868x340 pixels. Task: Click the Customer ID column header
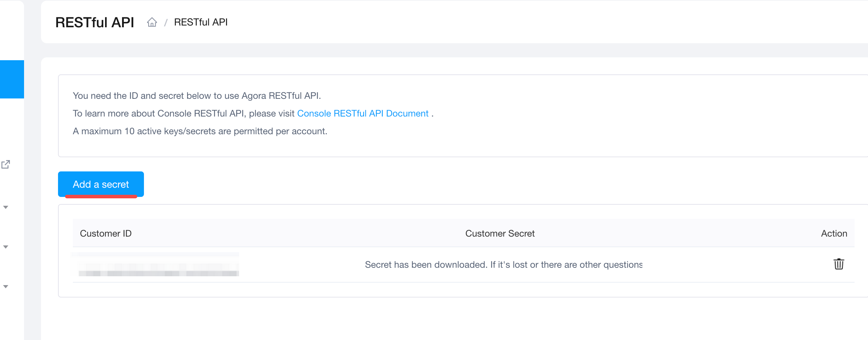tap(106, 233)
